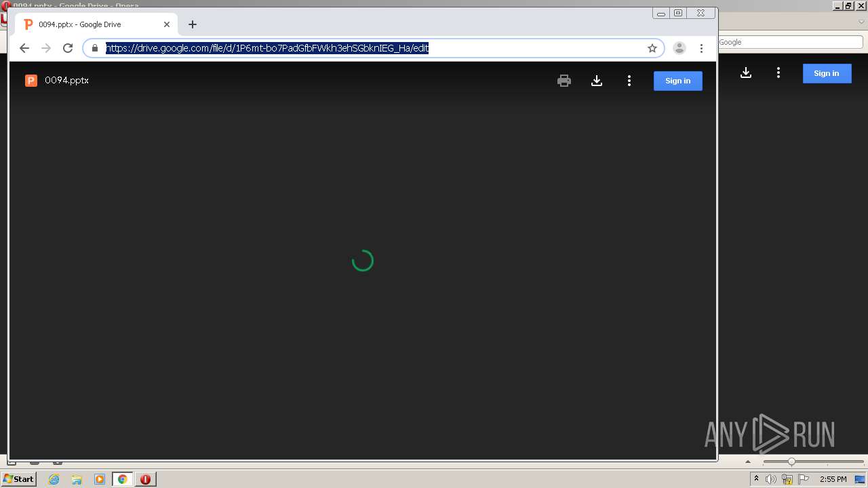
Task: Open more actions menu in Opera window
Action: click(778, 73)
